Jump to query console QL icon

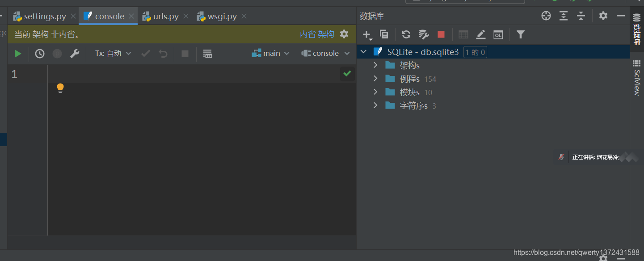(498, 34)
